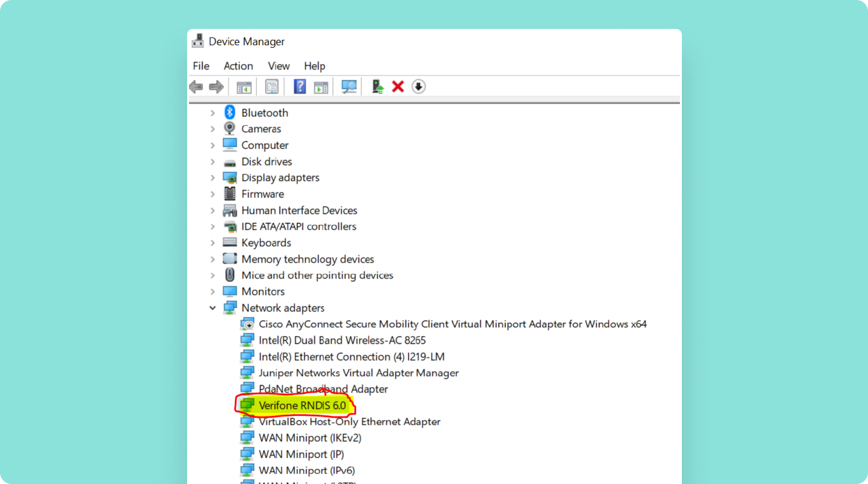Click the Keyboards category icon
The height and width of the screenshot is (484, 868).
pos(230,242)
